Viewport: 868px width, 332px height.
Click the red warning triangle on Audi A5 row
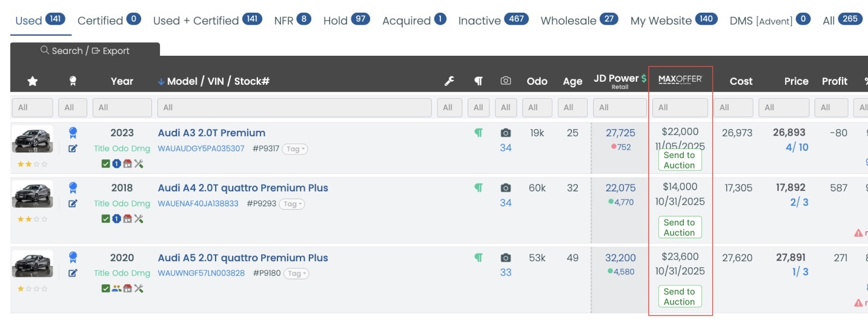coord(858,302)
